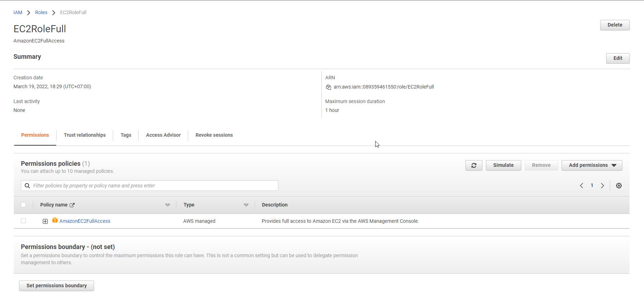Open the Add permissions dropdown

click(592, 165)
